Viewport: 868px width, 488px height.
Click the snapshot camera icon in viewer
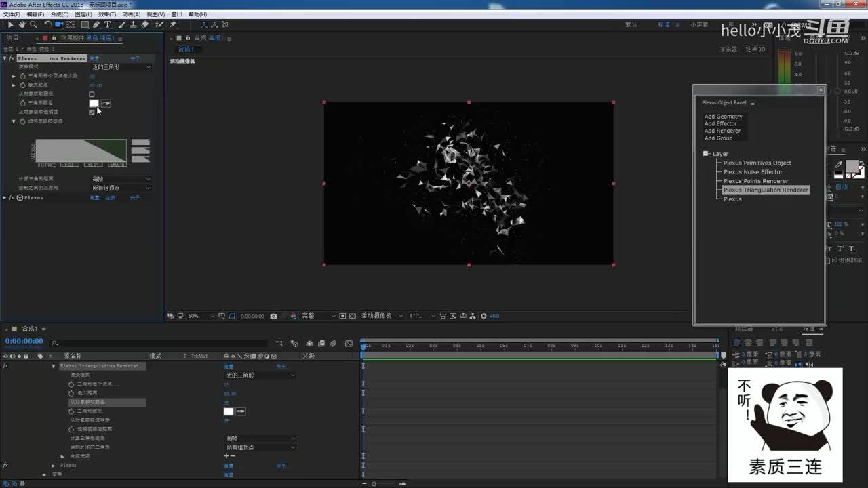click(x=273, y=316)
